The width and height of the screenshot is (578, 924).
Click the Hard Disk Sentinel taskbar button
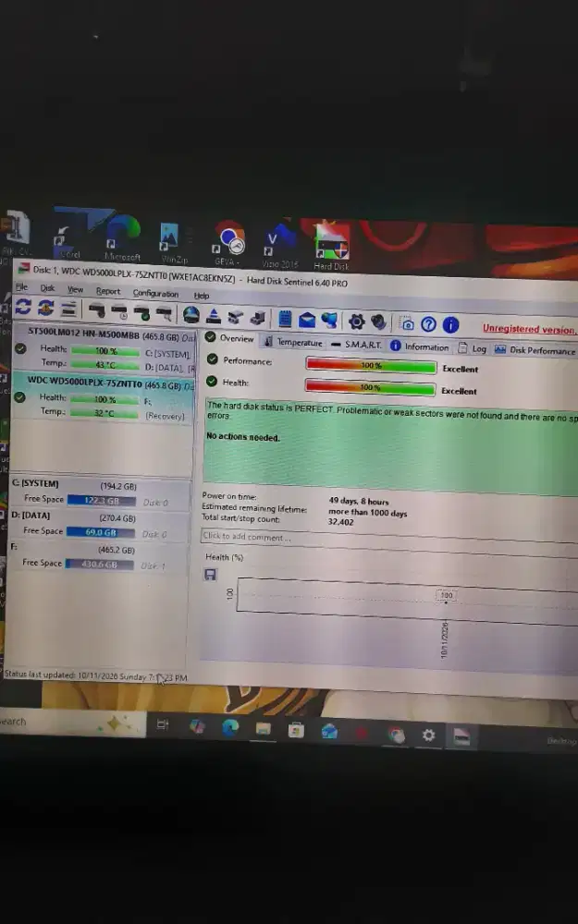pyautogui.click(x=461, y=736)
